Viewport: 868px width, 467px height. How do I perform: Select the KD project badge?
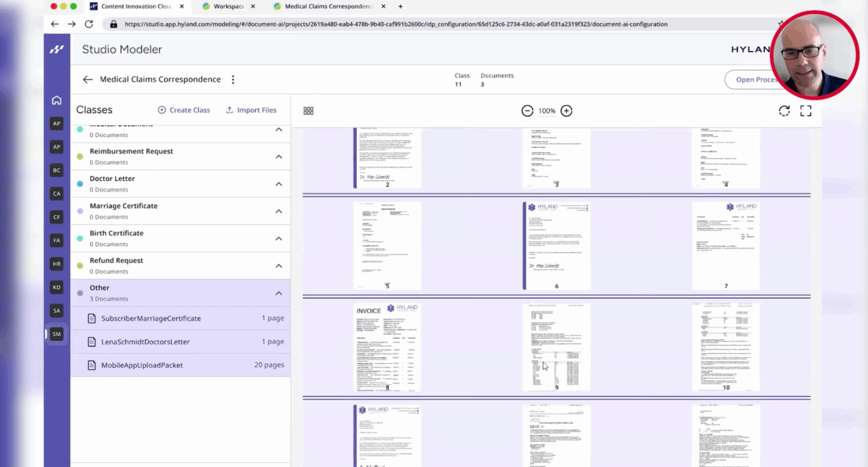pyautogui.click(x=57, y=287)
